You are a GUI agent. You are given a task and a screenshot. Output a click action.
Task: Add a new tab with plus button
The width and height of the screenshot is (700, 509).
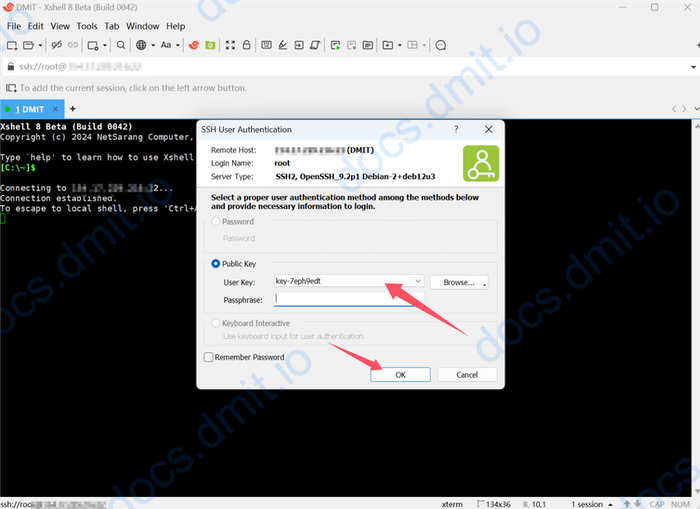[72, 108]
